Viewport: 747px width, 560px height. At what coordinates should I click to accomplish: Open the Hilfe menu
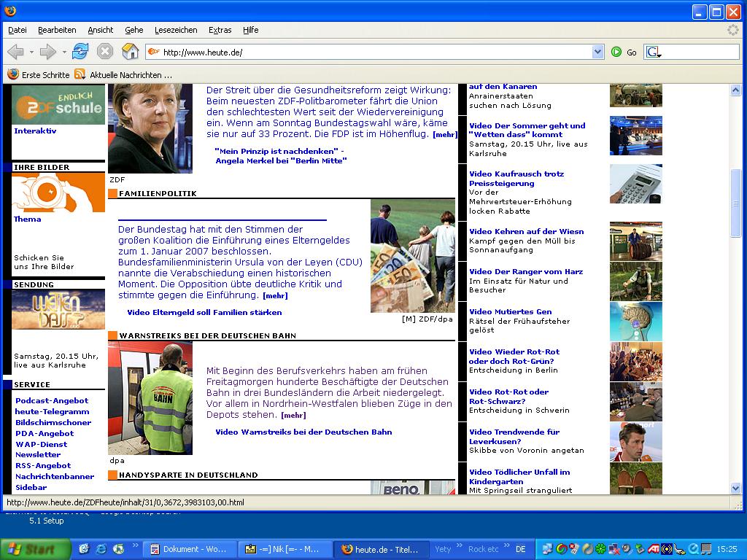point(251,30)
